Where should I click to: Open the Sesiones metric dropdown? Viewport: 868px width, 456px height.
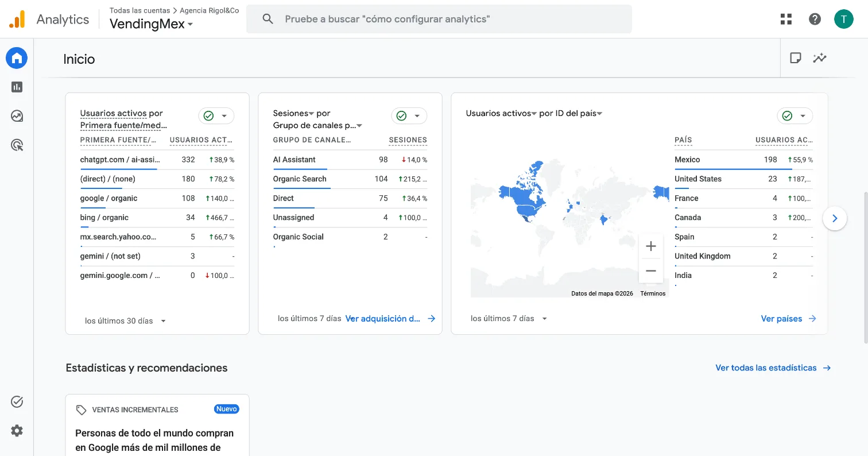point(293,114)
